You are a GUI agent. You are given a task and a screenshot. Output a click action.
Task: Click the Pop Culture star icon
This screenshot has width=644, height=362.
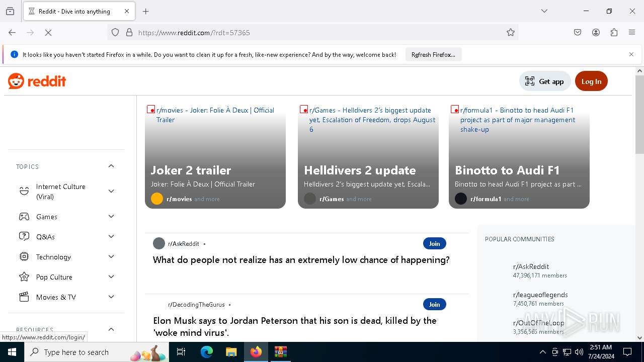(x=24, y=277)
